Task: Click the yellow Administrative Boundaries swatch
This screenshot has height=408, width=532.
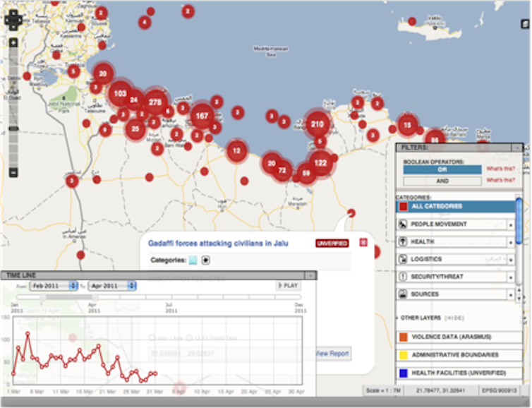Action: pyautogui.click(x=403, y=355)
